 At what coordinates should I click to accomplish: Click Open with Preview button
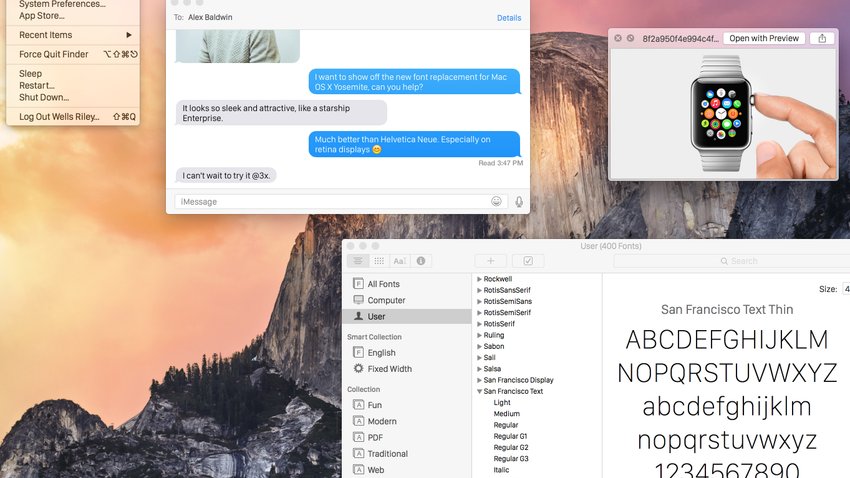[x=764, y=38]
